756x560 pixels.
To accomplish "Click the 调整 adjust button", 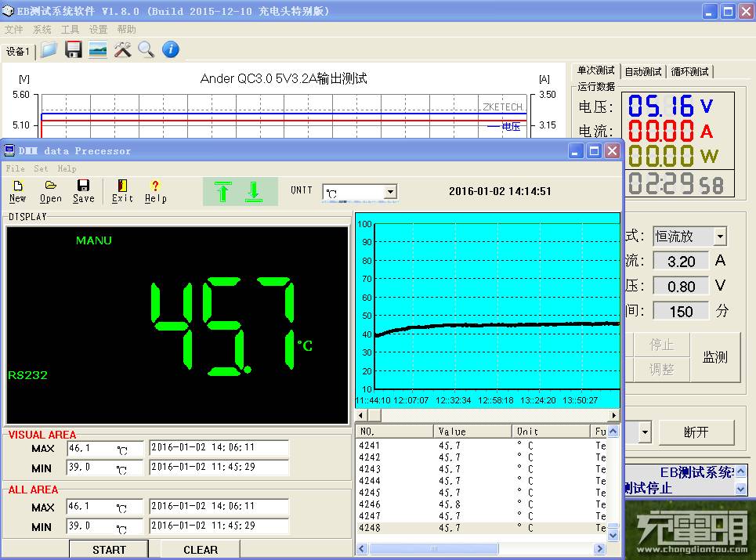I will coord(661,370).
